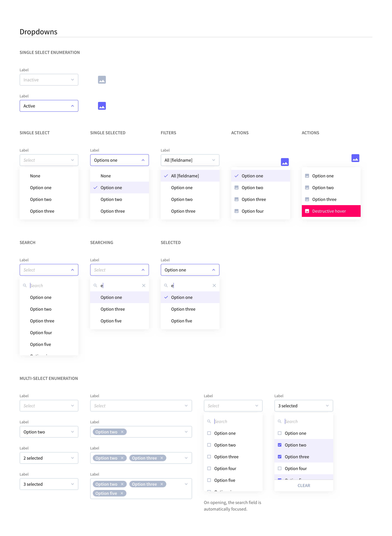
Task: Click magnifier icon in the 3 selected dropdown search
Action: [x=279, y=421]
